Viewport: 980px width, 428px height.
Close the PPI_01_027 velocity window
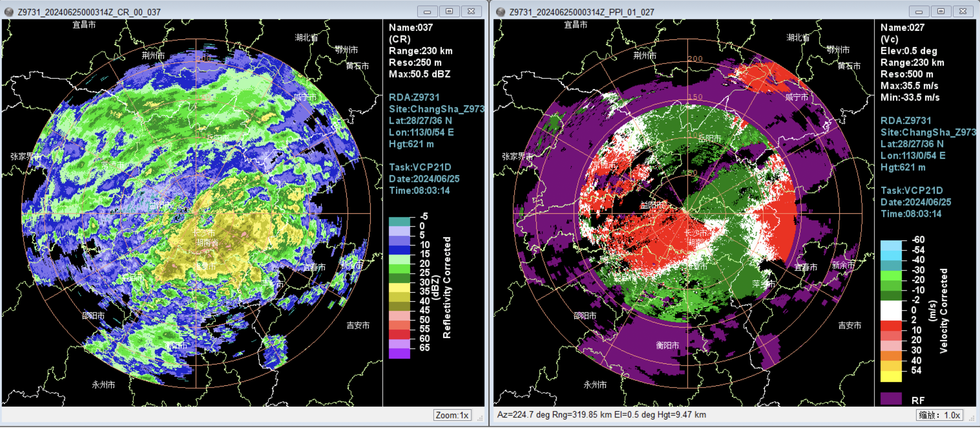tap(963, 12)
